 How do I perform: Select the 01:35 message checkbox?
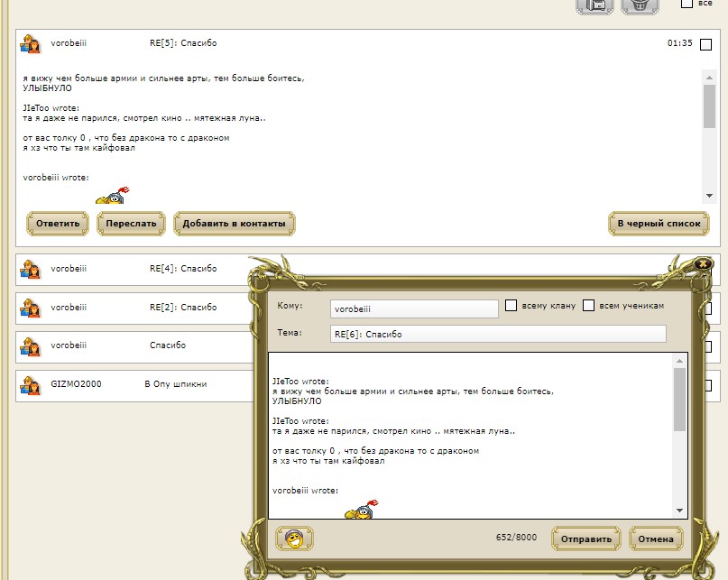point(706,44)
